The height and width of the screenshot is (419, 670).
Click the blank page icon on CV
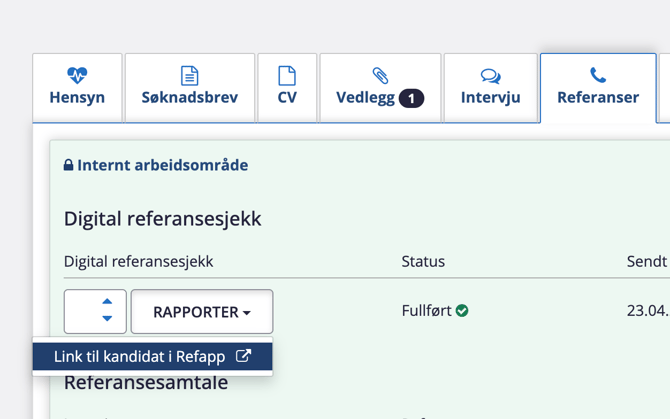coord(287,76)
